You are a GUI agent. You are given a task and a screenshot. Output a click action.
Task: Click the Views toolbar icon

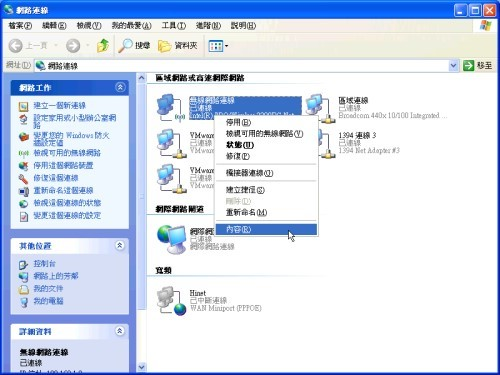point(215,46)
